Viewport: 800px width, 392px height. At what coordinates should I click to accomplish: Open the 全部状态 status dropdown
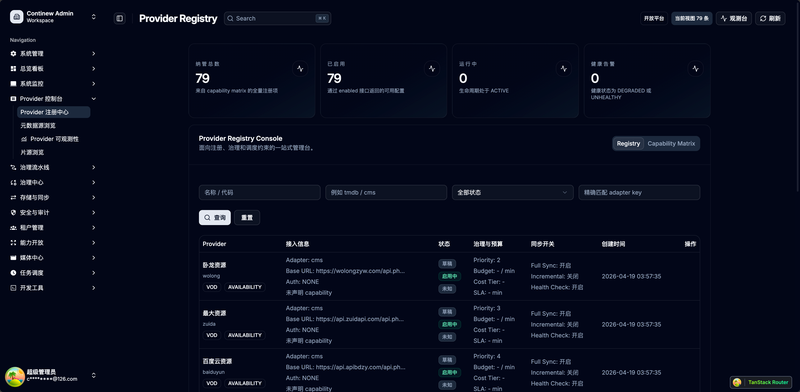pos(512,192)
